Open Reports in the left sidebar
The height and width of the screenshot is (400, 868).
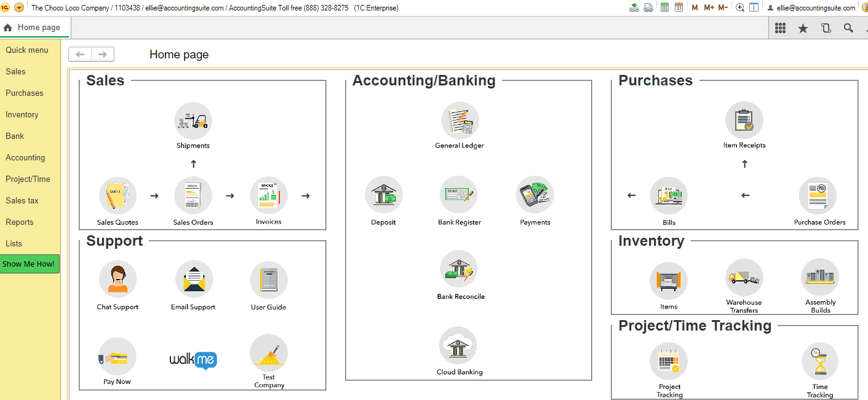(x=19, y=222)
